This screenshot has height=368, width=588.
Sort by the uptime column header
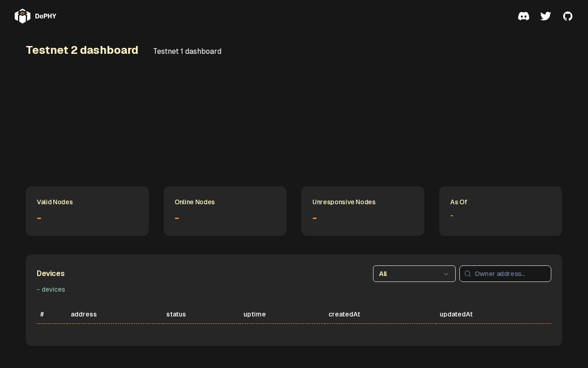coord(254,314)
